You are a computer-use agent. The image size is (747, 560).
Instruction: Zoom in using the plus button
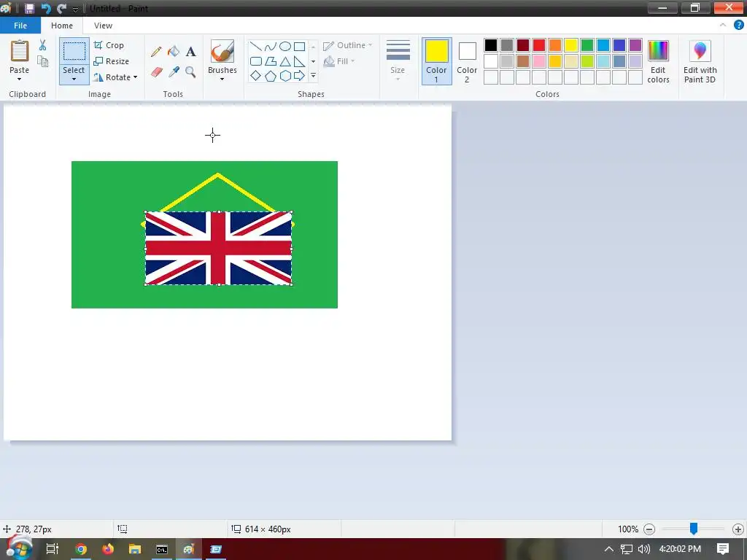point(738,529)
